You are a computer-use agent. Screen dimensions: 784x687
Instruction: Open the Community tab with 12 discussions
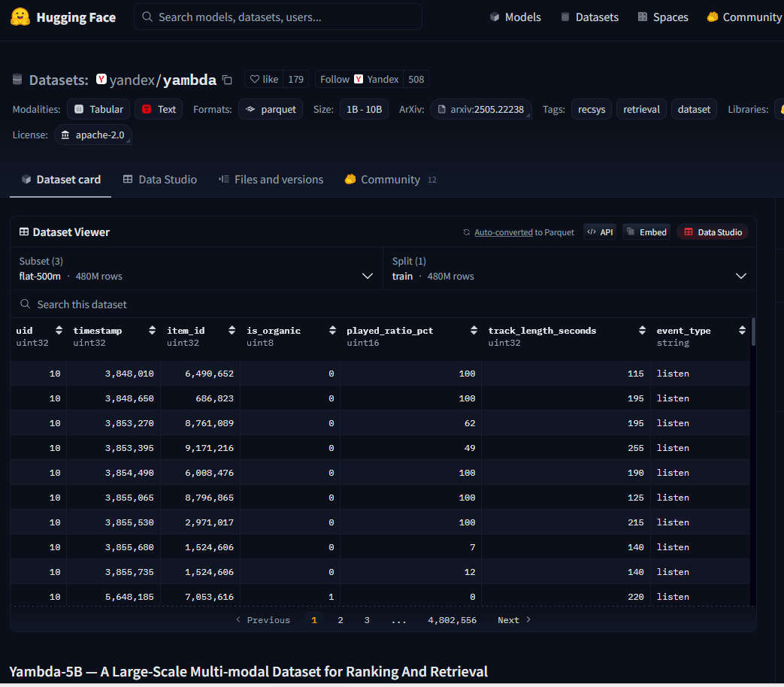391,180
